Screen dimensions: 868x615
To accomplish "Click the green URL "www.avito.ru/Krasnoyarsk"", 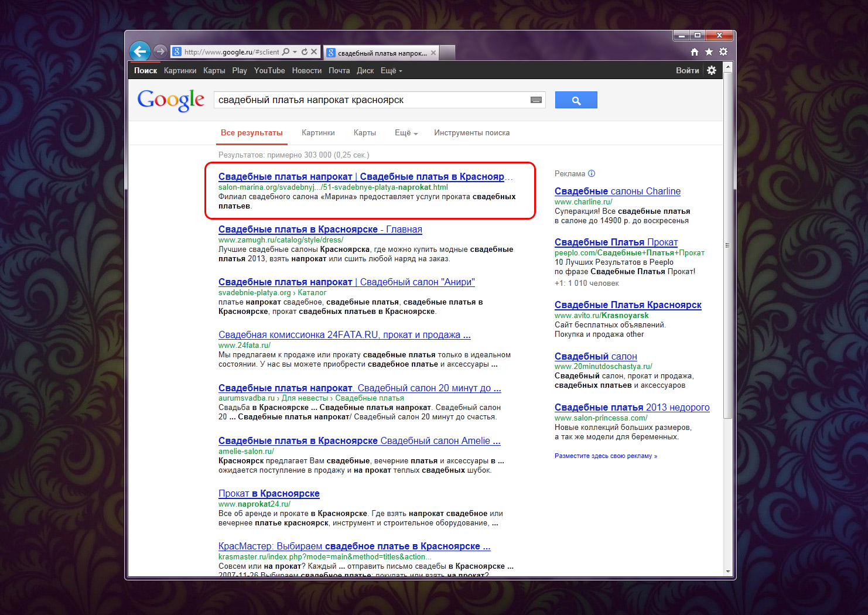I will coord(602,316).
